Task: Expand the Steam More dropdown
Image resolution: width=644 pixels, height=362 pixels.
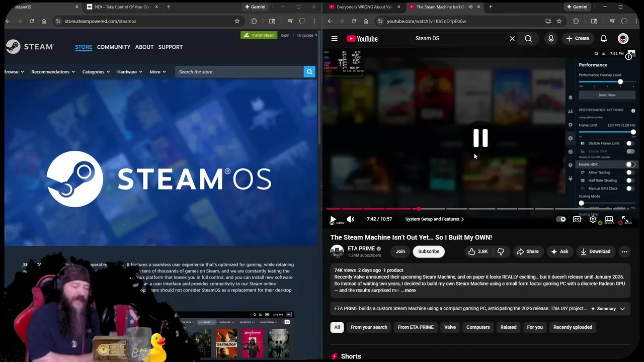Action: tap(157, 72)
